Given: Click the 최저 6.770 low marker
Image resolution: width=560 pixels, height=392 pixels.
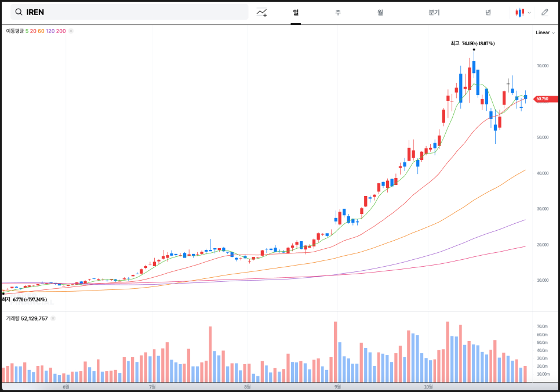Looking at the screenshot, I should click(x=24, y=299).
